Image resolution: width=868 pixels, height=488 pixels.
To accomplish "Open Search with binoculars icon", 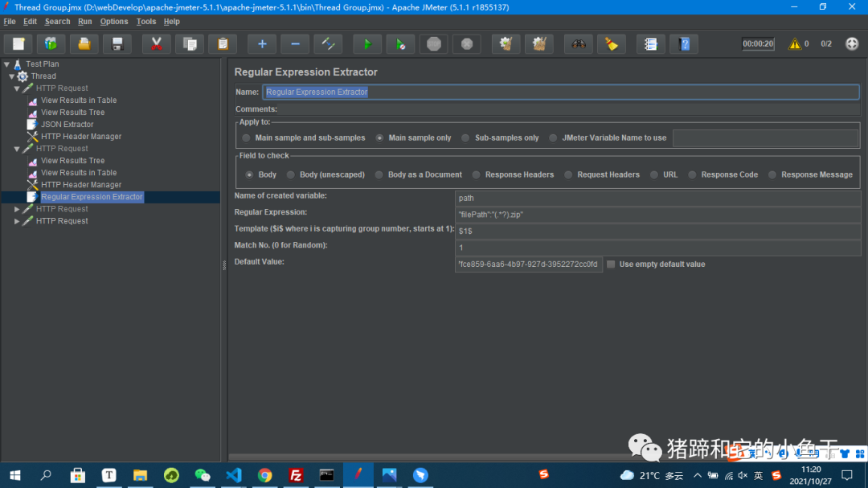I will (579, 43).
